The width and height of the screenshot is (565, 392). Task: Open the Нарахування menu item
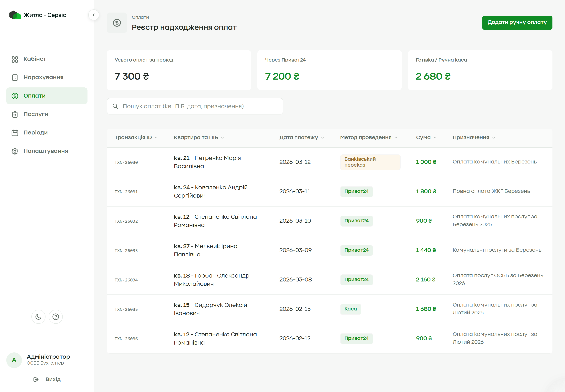[47, 77]
